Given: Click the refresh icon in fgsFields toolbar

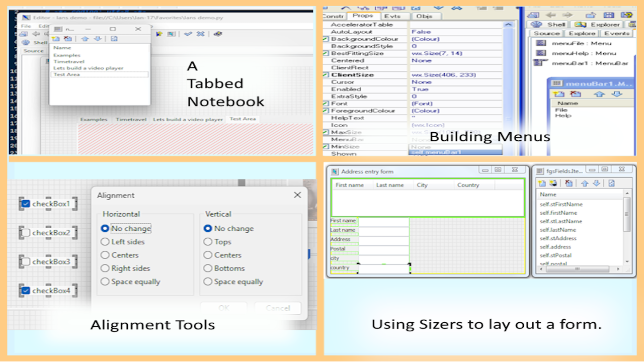Looking at the screenshot, I should point(611,184).
